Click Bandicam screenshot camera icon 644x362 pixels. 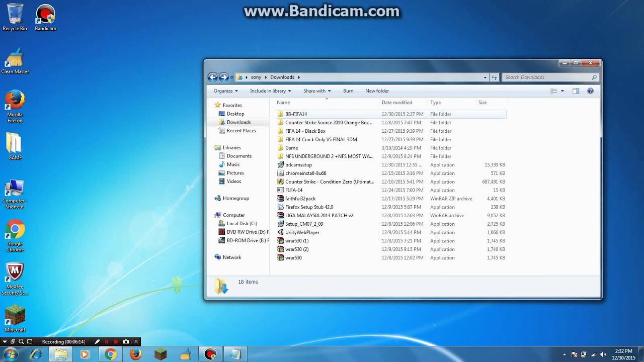[126, 342]
